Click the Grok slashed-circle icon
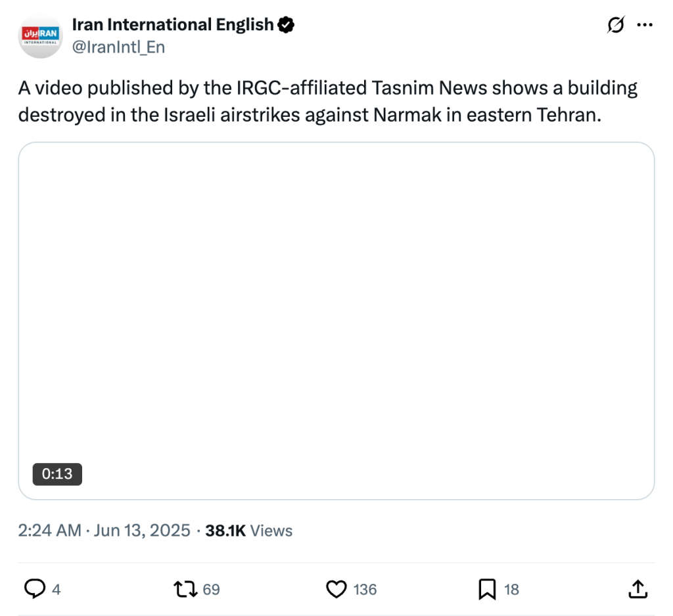Image resolution: width=673 pixels, height=616 pixels. coord(616,25)
